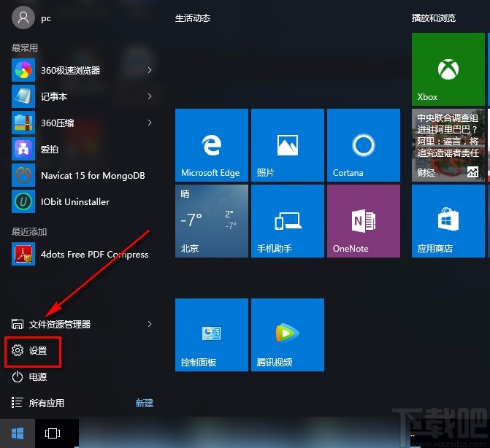This screenshot has height=448, width=490.
Task: Launch the 360压缩 app
Action: (83, 123)
